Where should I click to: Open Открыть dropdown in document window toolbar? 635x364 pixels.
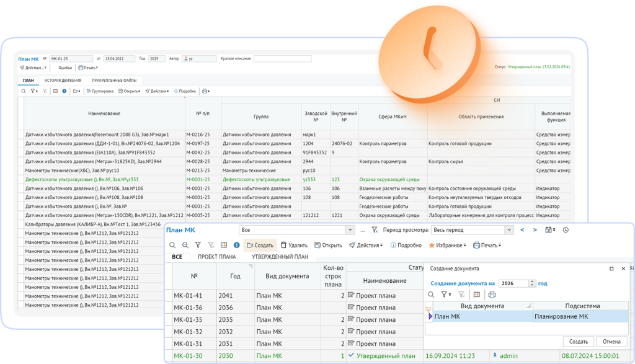click(129, 91)
